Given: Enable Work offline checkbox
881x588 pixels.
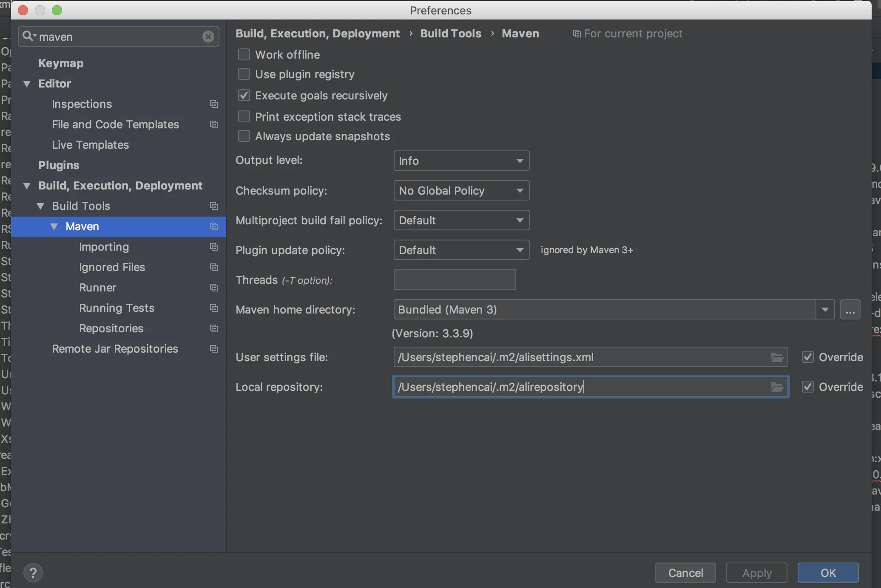Looking at the screenshot, I should pyautogui.click(x=244, y=55).
